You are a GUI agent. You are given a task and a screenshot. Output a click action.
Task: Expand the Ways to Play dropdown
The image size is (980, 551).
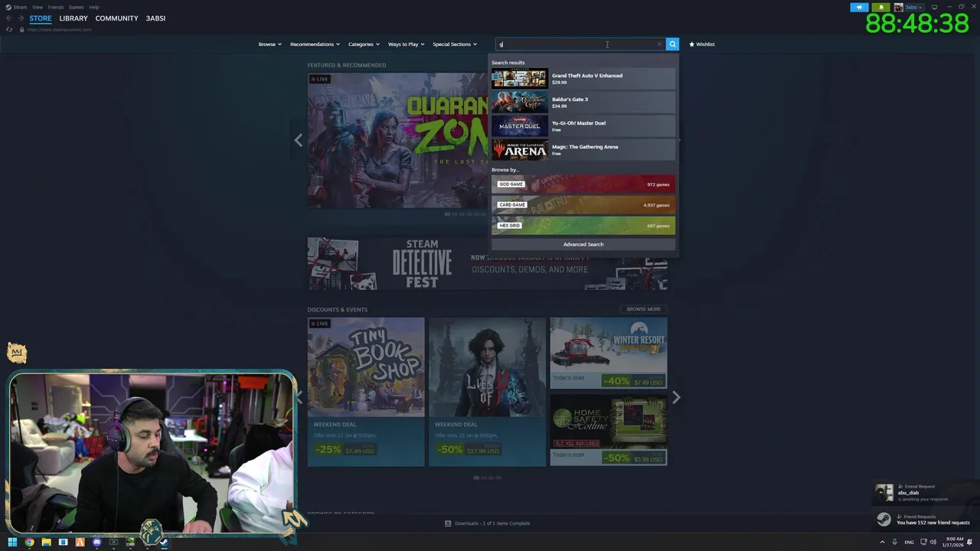(x=406, y=44)
